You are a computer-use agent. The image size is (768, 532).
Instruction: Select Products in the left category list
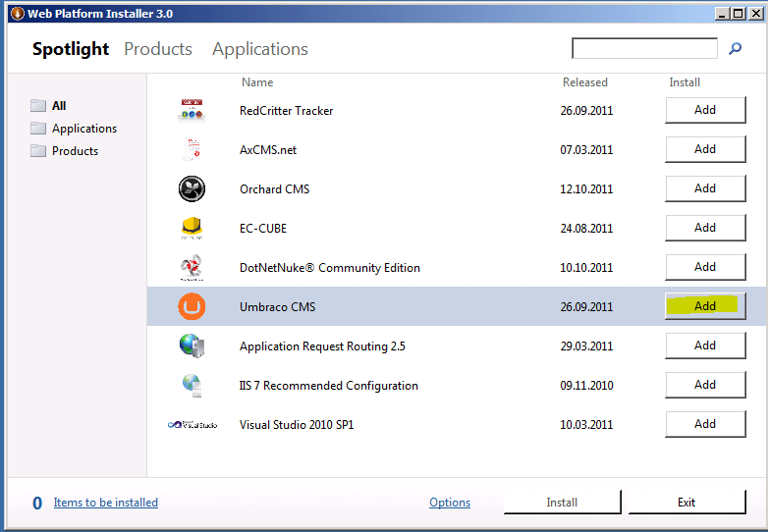[x=75, y=151]
